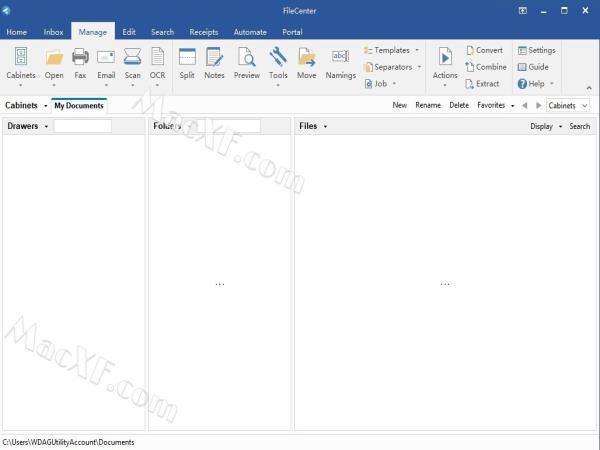
Task: Expand the Job dropdown
Action: [394, 83]
